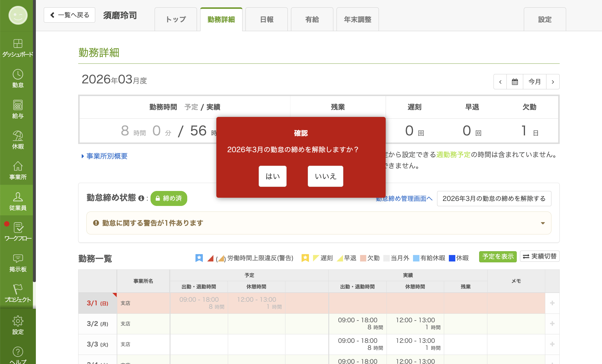Toggle the 予定を表示 button
602x364 pixels.
pos(498,256)
